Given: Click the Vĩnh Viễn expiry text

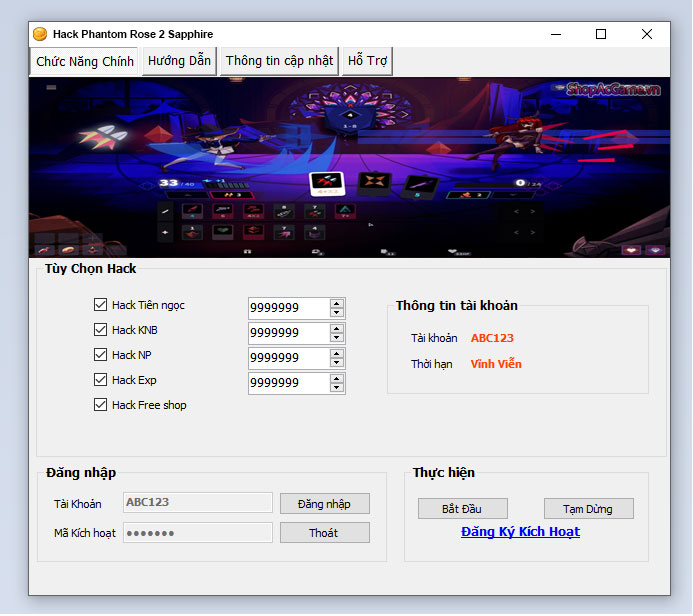Looking at the screenshot, I should (496, 364).
